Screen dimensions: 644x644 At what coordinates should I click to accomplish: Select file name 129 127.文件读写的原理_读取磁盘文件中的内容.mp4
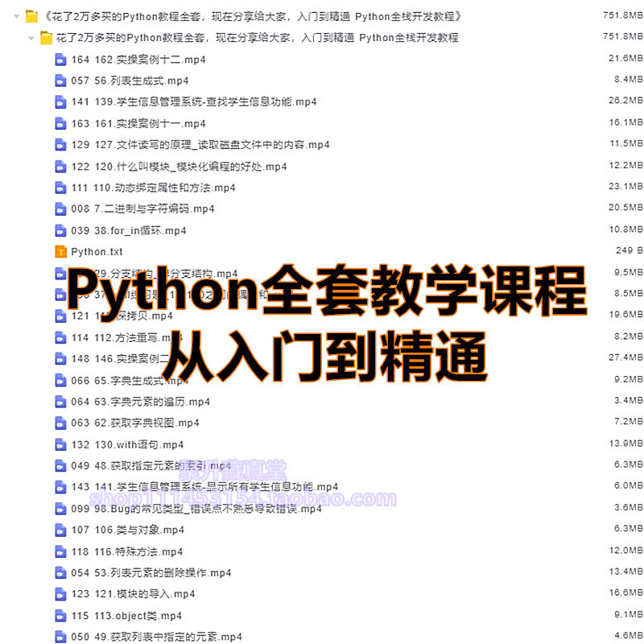[x=200, y=145]
